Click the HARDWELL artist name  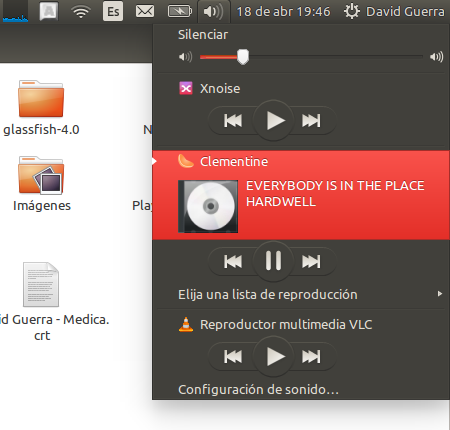(x=281, y=202)
